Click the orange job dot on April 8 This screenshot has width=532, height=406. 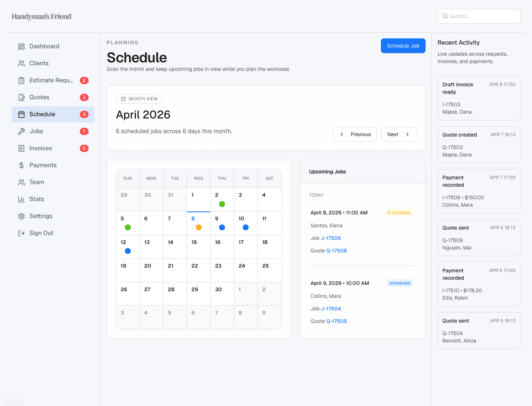(x=199, y=227)
